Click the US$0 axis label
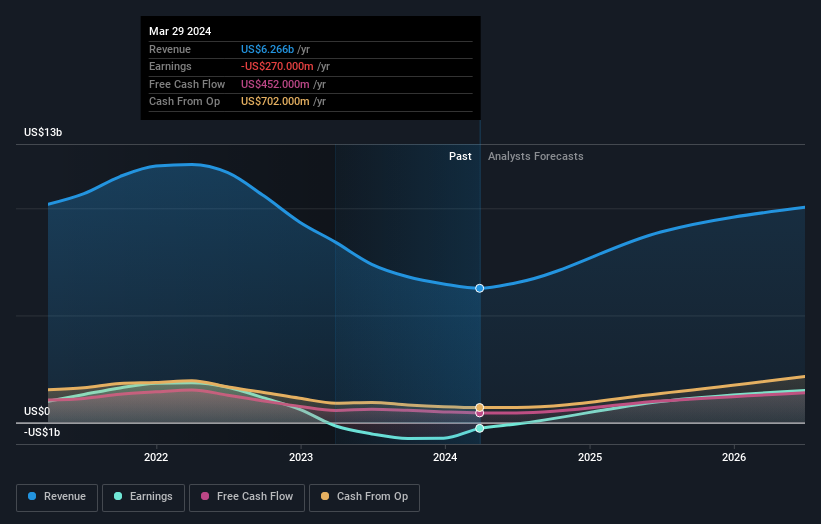 click(37, 411)
